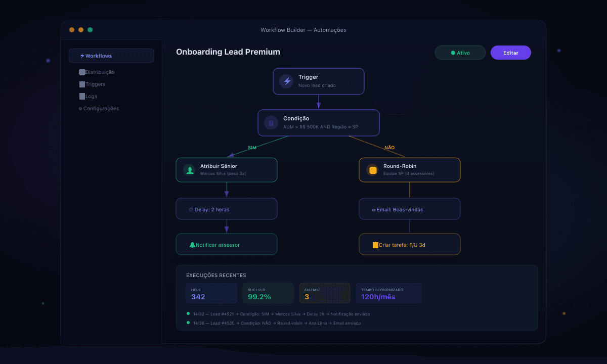Click the task icon on Criar tarefa node

pos(376,244)
